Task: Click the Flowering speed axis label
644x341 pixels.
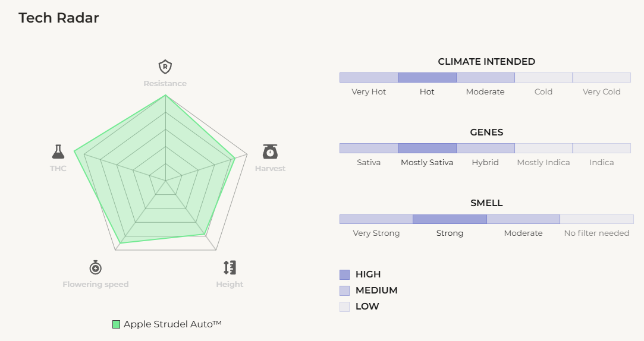Action: pyautogui.click(x=96, y=285)
